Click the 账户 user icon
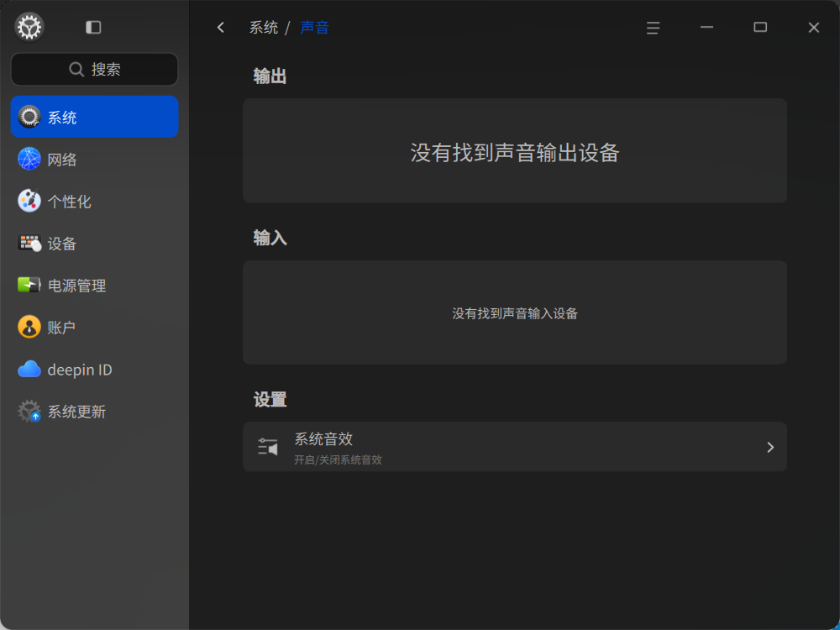Image resolution: width=840 pixels, height=630 pixels. click(29, 327)
